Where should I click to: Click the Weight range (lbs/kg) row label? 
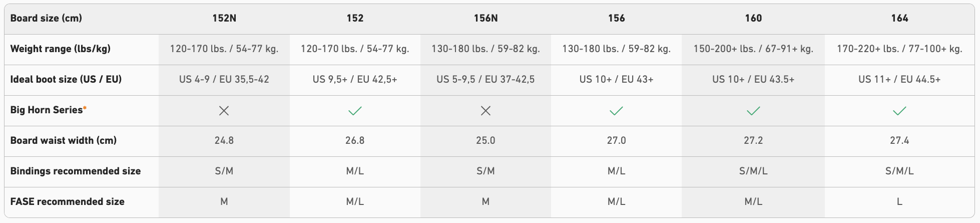tap(60, 49)
